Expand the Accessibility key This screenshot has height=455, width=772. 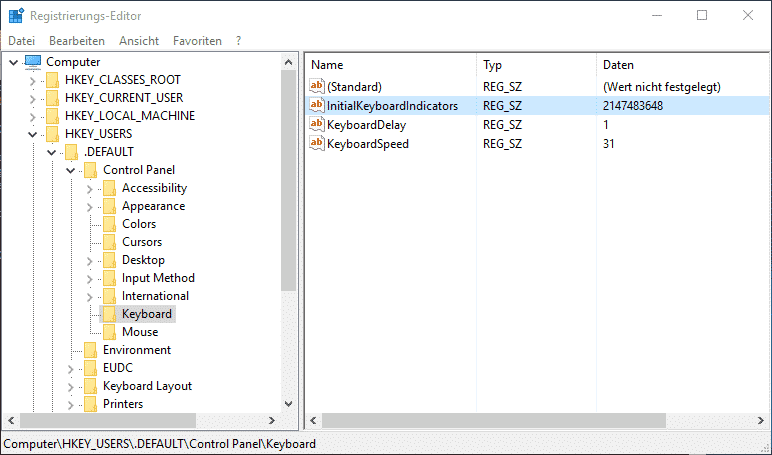90,189
